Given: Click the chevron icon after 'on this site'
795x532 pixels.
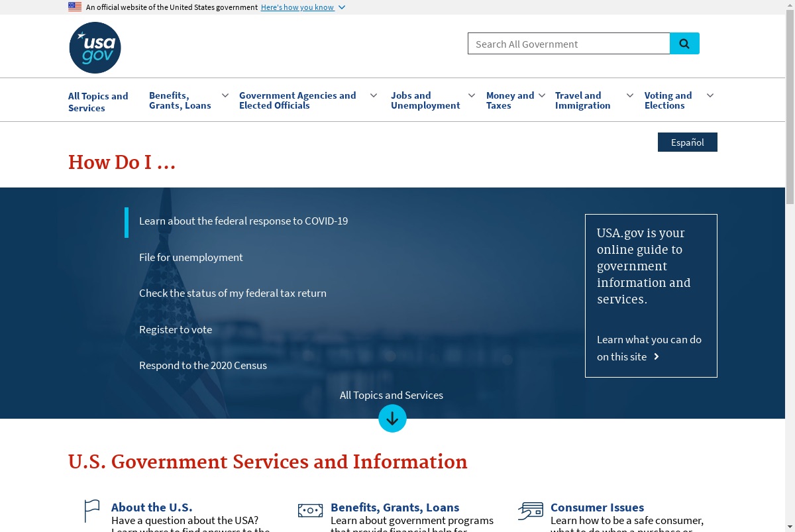Looking at the screenshot, I should click(657, 356).
